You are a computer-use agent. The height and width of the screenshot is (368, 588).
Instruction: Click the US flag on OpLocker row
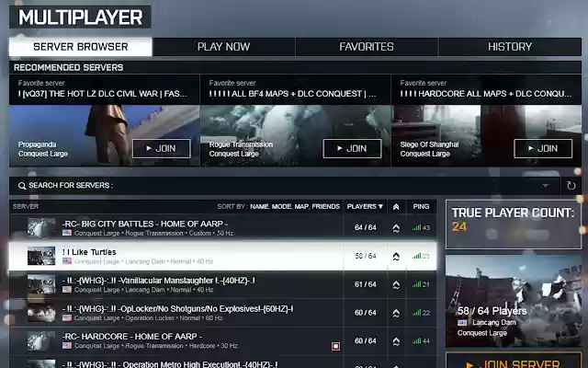tap(67, 317)
